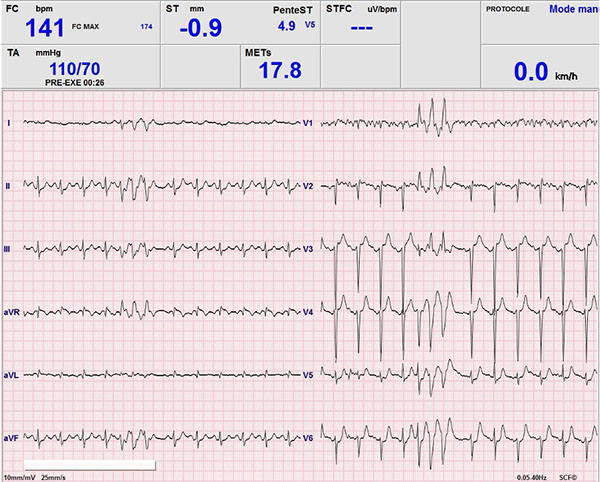Click the METs value 17.8
The height and width of the screenshot is (482, 600).
(280, 70)
